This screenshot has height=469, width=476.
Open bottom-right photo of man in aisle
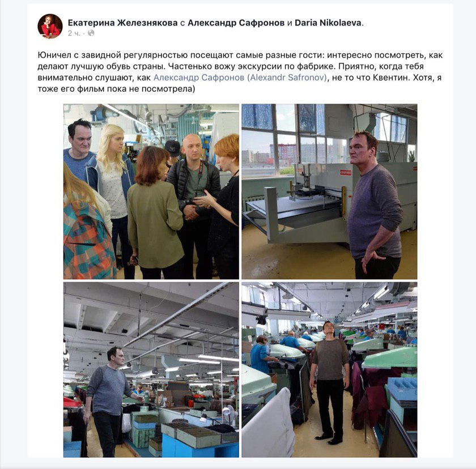tap(329, 369)
